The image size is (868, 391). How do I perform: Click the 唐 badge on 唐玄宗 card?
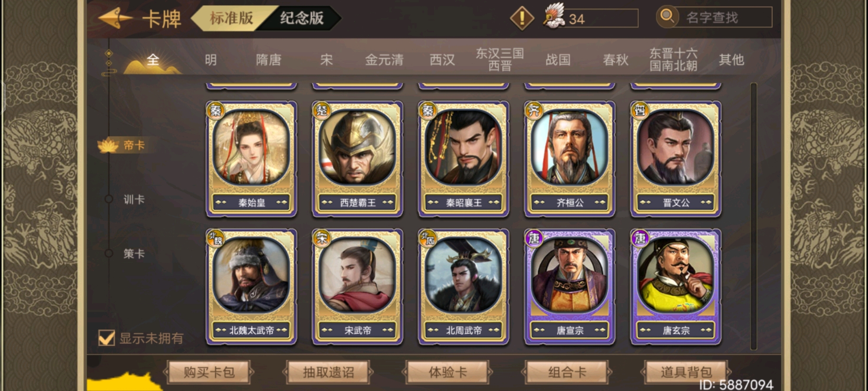640,238
